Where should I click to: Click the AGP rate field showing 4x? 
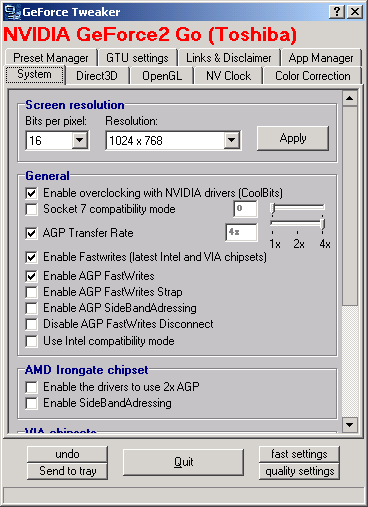coord(241,232)
